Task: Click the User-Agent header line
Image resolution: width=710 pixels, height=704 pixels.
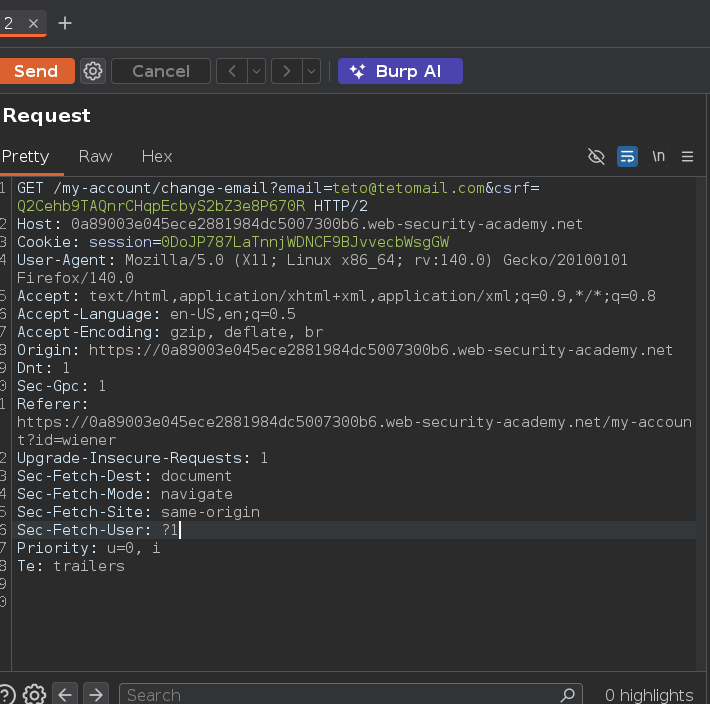Action: point(322,269)
